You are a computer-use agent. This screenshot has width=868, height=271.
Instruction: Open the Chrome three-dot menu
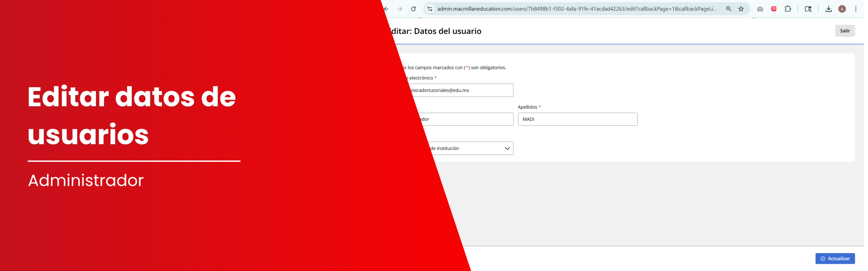pos(856,9)
